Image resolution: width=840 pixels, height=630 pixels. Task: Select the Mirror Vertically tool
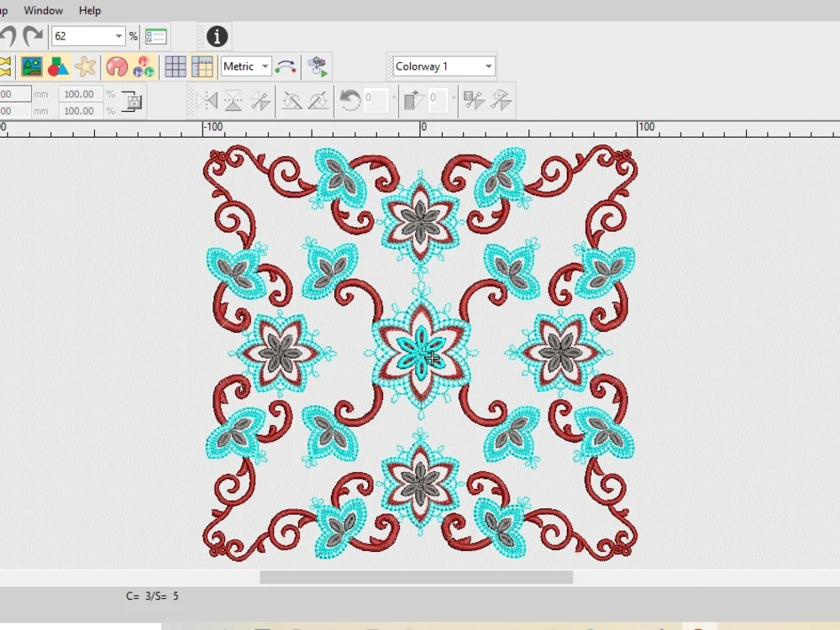[x=234, y=100]
